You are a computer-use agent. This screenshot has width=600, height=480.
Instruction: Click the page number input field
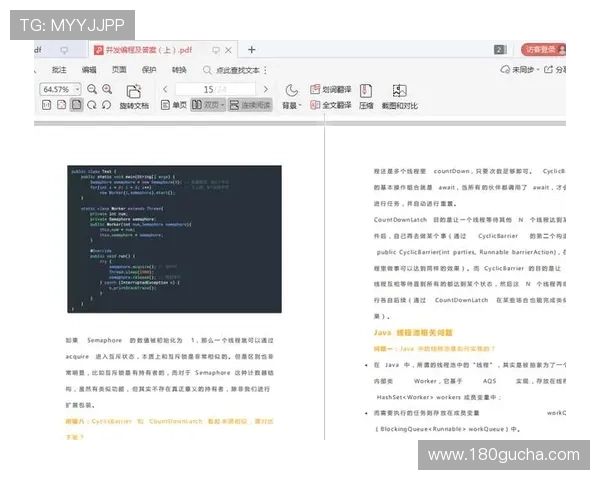[212, 89]
